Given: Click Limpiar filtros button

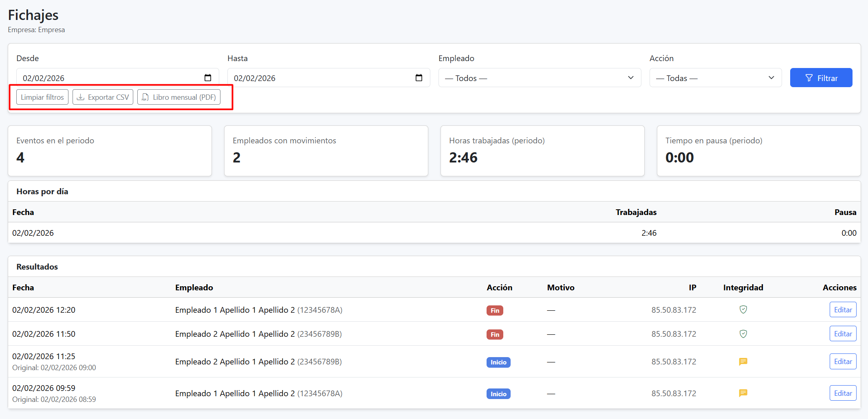Looking at the screenshot, I should point(42,97).
